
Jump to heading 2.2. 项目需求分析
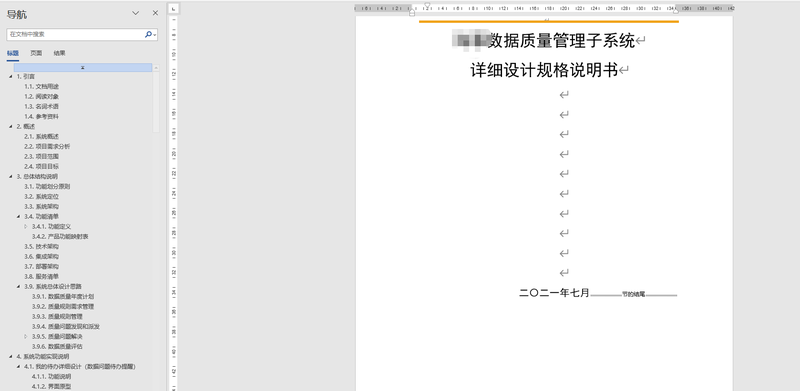pos(47,146)
